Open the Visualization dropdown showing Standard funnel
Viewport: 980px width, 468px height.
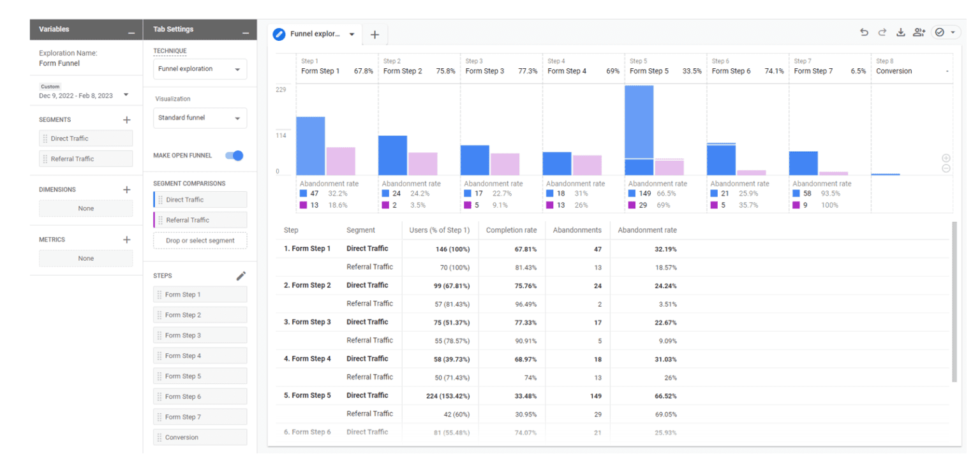pos(200,117)
